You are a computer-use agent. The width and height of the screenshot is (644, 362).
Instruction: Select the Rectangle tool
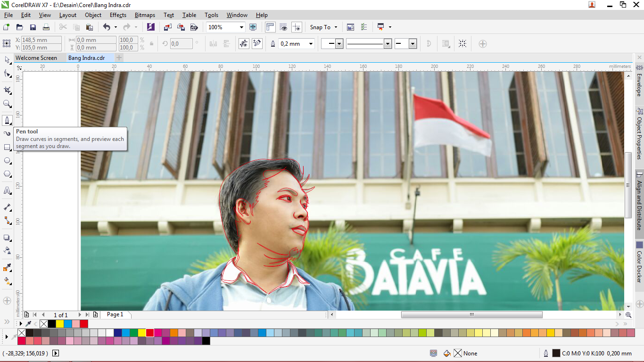pyautogui.click(x=7, y=148)
